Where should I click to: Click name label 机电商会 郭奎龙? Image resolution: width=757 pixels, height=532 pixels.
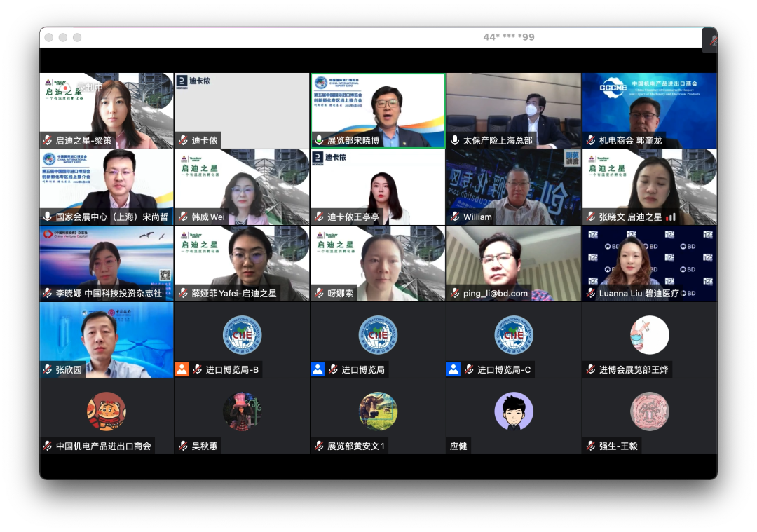tap(630, 140)
